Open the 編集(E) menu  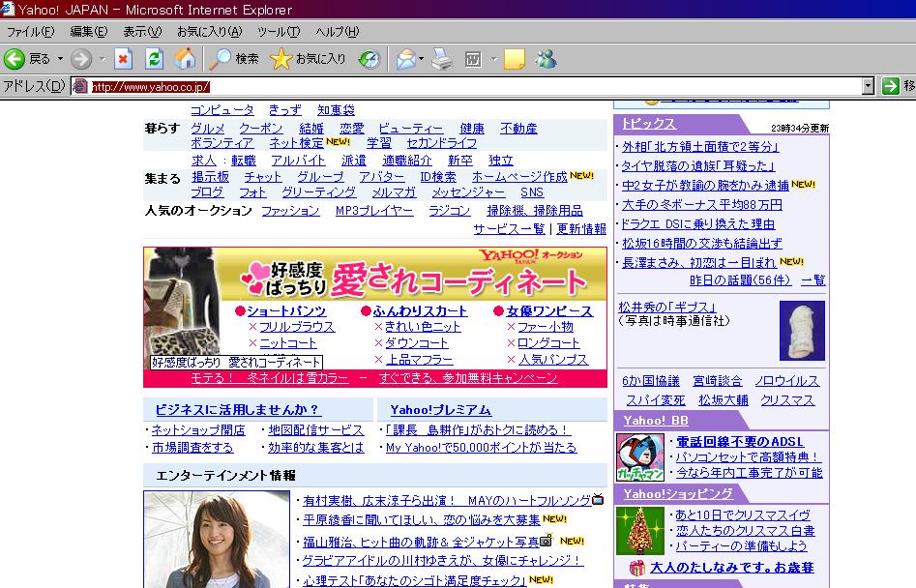89,32
